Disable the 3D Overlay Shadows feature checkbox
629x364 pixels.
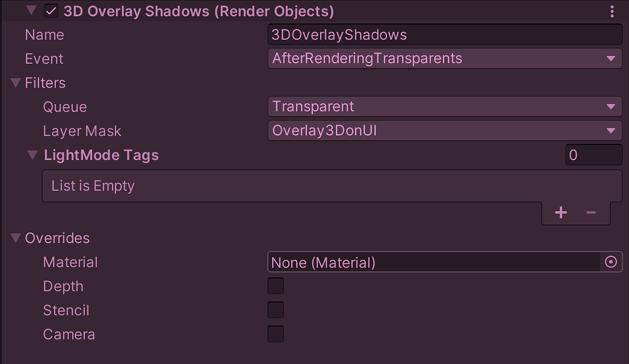point(51,12)
